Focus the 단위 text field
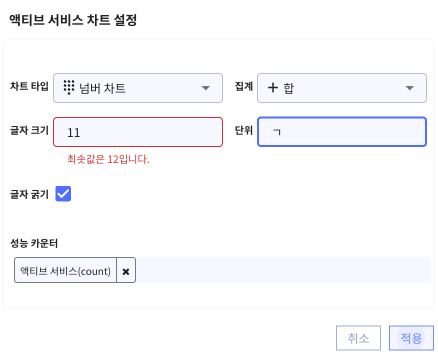Viewport: 438px width, 362px height. [342, 132]
